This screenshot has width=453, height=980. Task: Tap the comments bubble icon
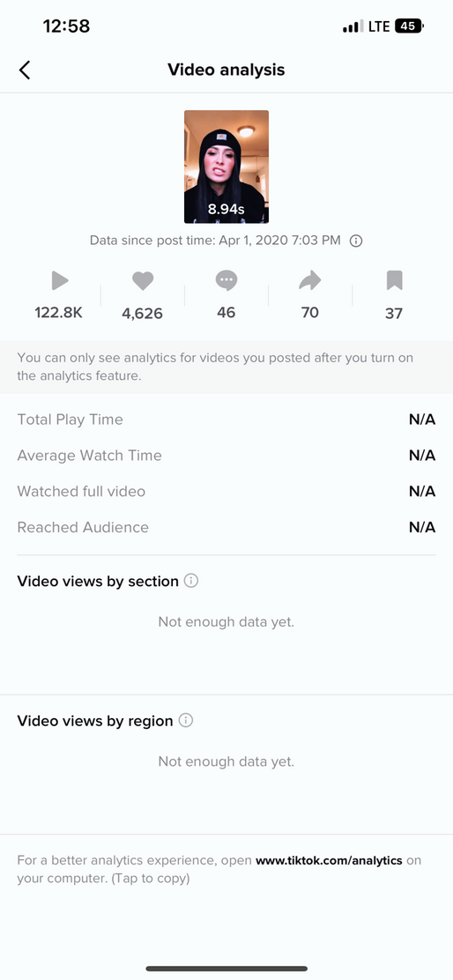tap(226, 280)
